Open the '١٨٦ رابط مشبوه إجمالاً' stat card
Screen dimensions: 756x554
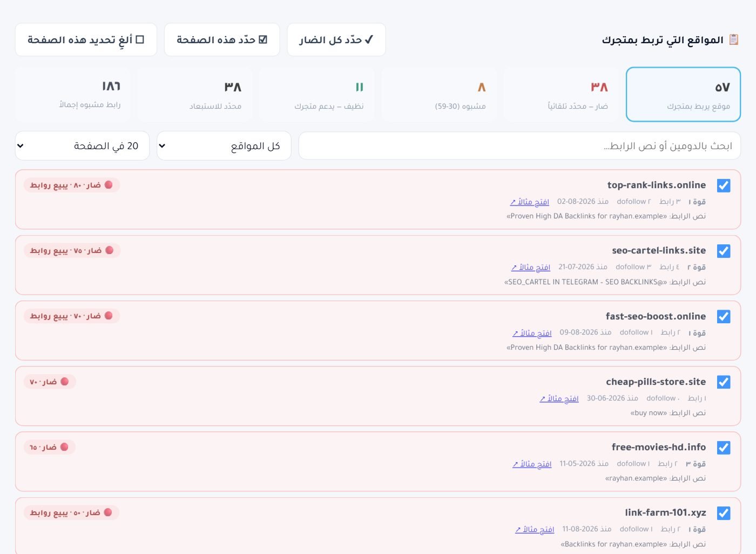(72, 95)
